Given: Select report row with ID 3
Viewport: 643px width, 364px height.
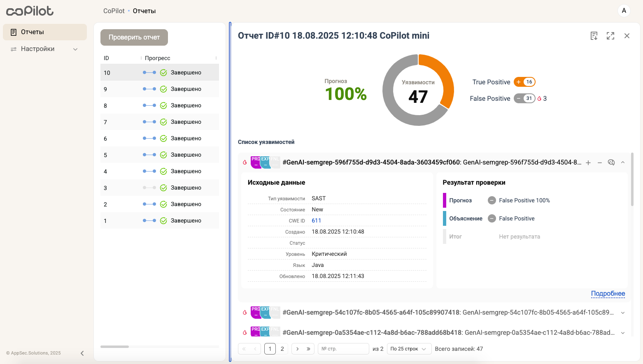Looking at the screenshot, I should (160, 188).
